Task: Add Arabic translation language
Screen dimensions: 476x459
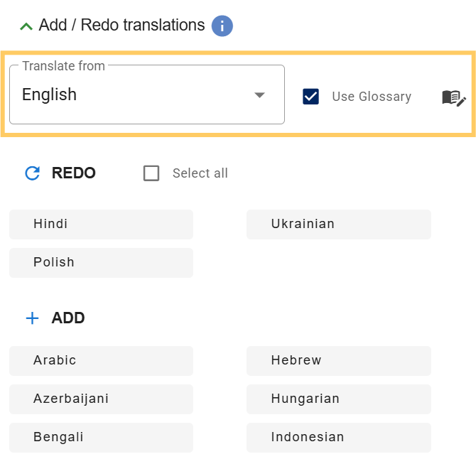Action: 101,361
